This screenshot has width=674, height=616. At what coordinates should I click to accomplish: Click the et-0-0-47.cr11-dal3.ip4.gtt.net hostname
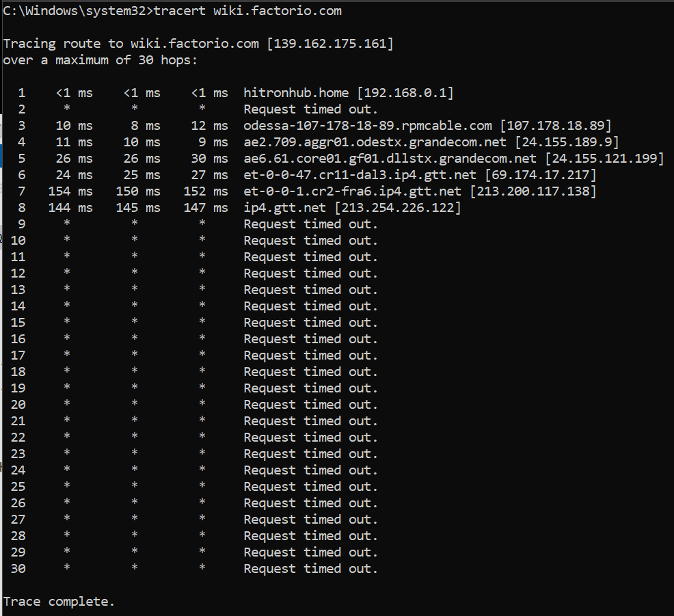360,175
